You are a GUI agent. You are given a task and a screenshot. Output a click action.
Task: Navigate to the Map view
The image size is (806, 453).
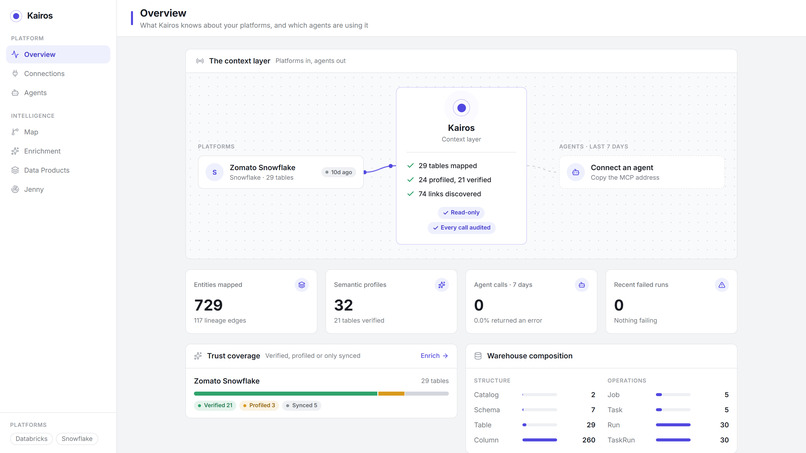click(58, 132)
